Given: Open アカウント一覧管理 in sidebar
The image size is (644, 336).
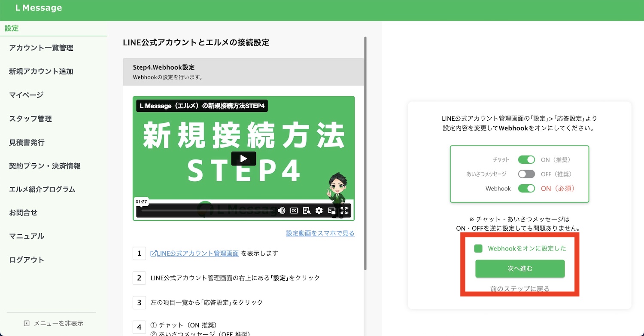Looking at the screenshot, I should pos(41,48).
